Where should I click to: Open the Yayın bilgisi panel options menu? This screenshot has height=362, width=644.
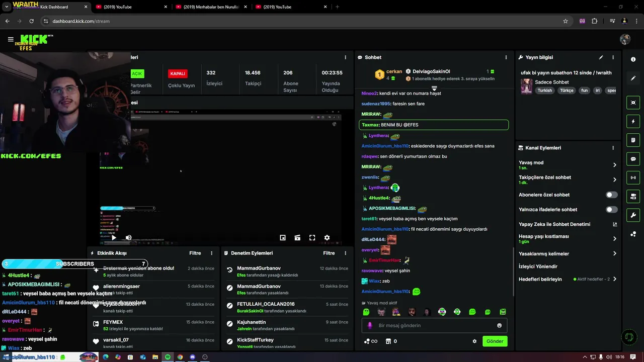[x=613, y=57]
